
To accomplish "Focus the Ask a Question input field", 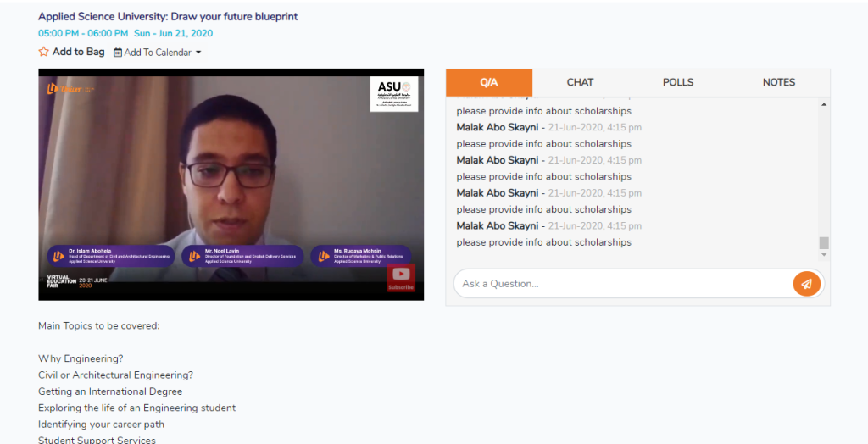I will (x=623, y=284).
